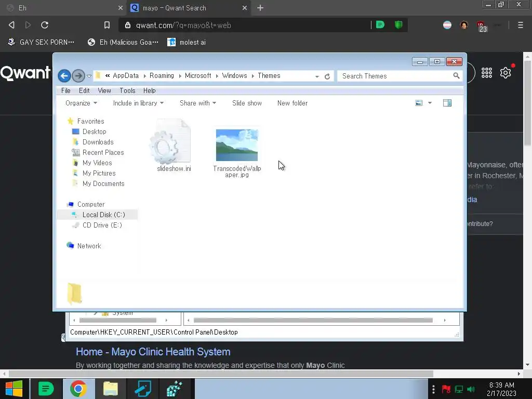532x399 pixels.
Task: Click AppData in breadcrumb path
Action: click(x=126, y=76)
